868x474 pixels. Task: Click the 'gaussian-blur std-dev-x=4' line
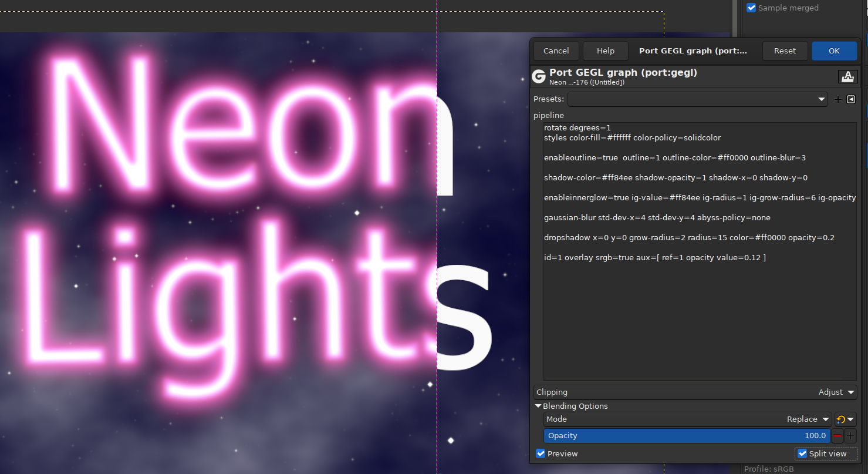pyautogui.click(x=657, y=218)
